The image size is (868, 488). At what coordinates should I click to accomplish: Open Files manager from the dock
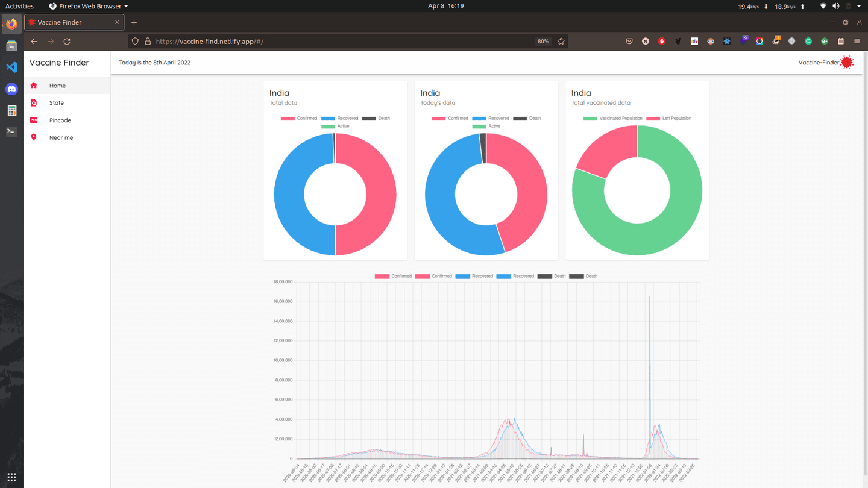[11, 46]
